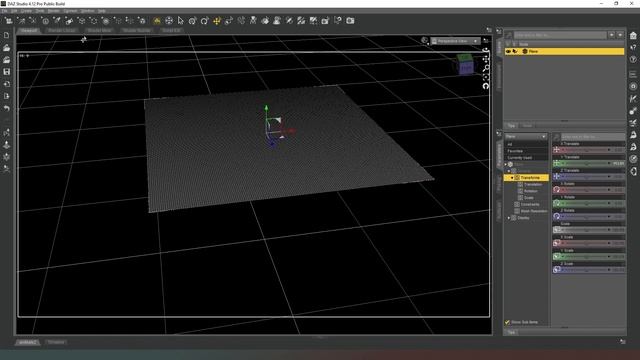Click the last arrow button right of Scene search
The width and height of the screenshot is (640, 360).
coord(620,35)
